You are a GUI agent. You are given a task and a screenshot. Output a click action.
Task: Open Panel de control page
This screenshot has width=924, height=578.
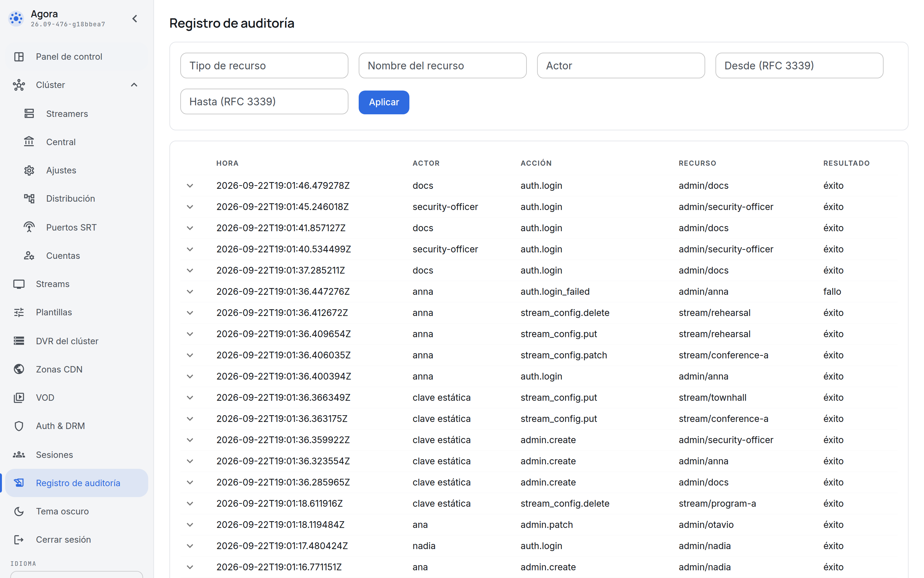tap(77, 57)
